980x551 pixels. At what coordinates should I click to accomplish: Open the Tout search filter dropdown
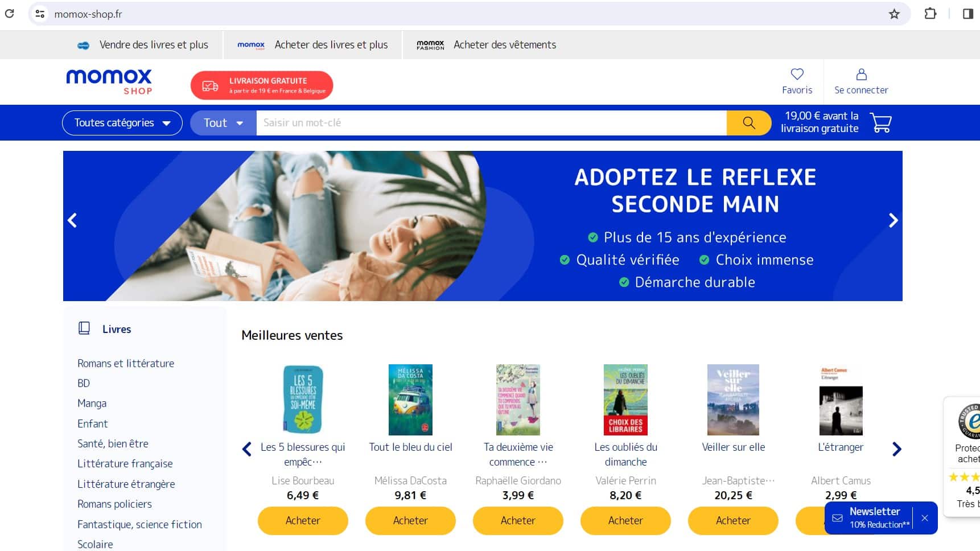point(223,123)
